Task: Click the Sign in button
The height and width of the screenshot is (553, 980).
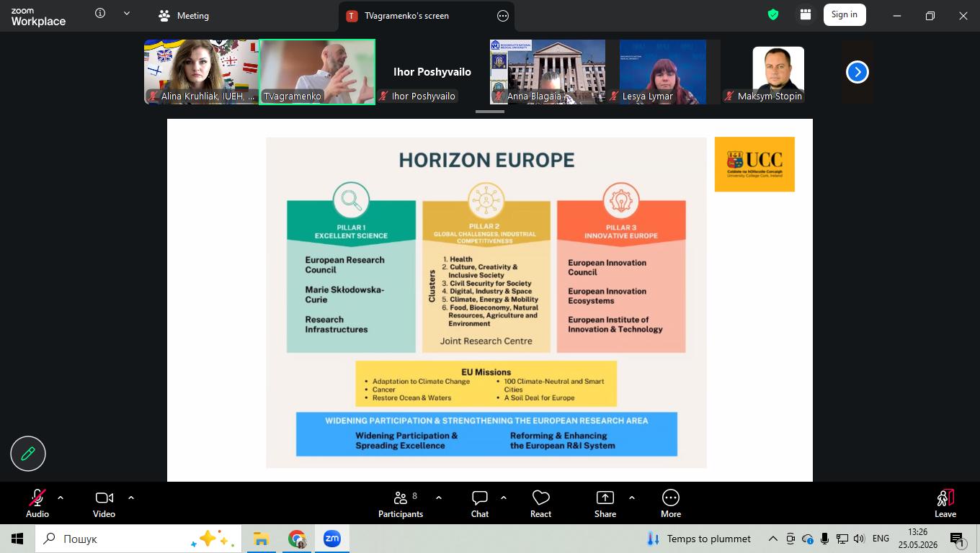Action: pos(845,14)
